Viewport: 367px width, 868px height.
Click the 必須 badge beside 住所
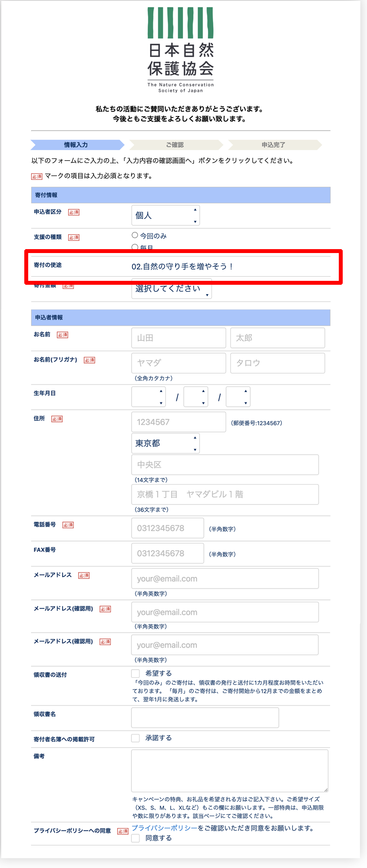tap(57, 419)
